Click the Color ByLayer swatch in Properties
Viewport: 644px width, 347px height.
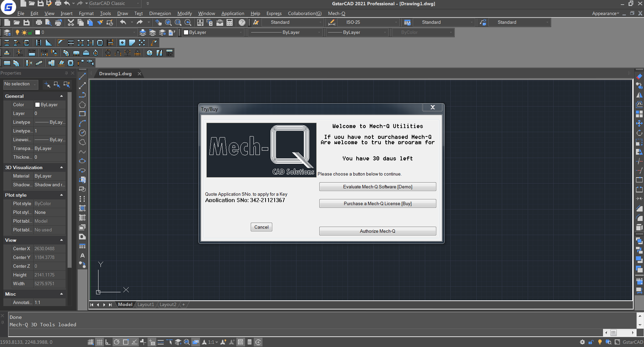click(37, 105)
